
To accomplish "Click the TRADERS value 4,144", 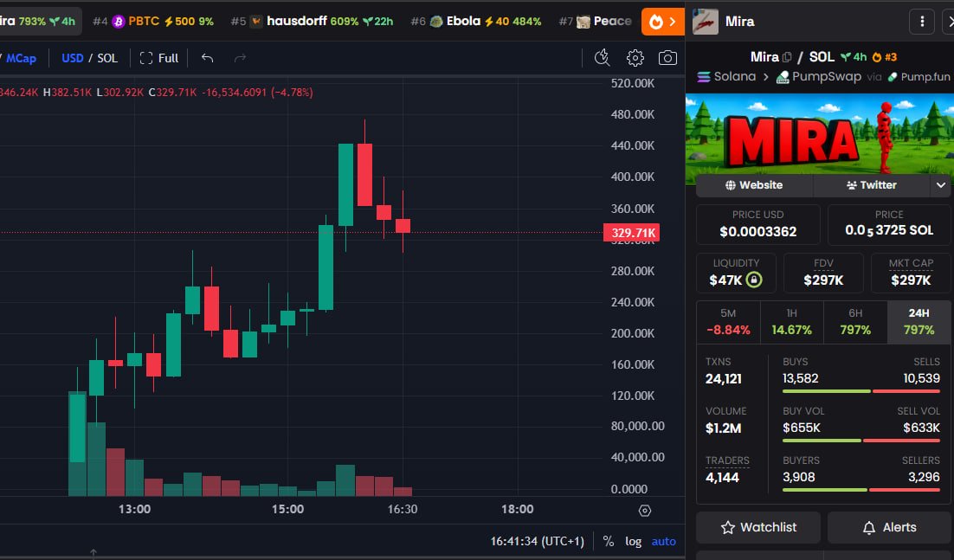I will [722, 477].
